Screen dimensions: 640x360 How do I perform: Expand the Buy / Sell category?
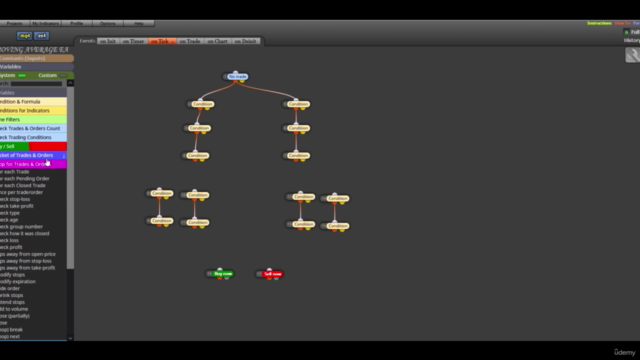pyautogui.click(x=33, y=147)
